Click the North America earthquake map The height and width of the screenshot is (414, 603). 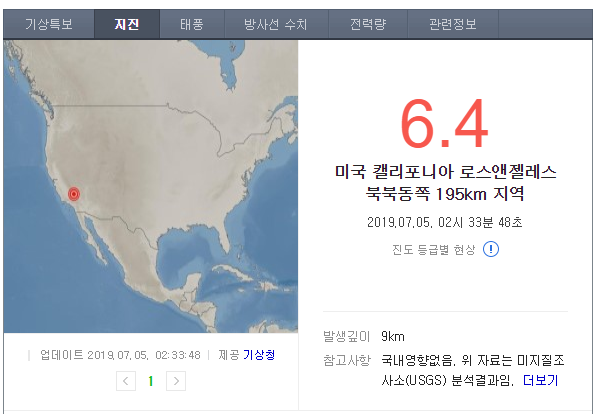[x=151, y=186]
